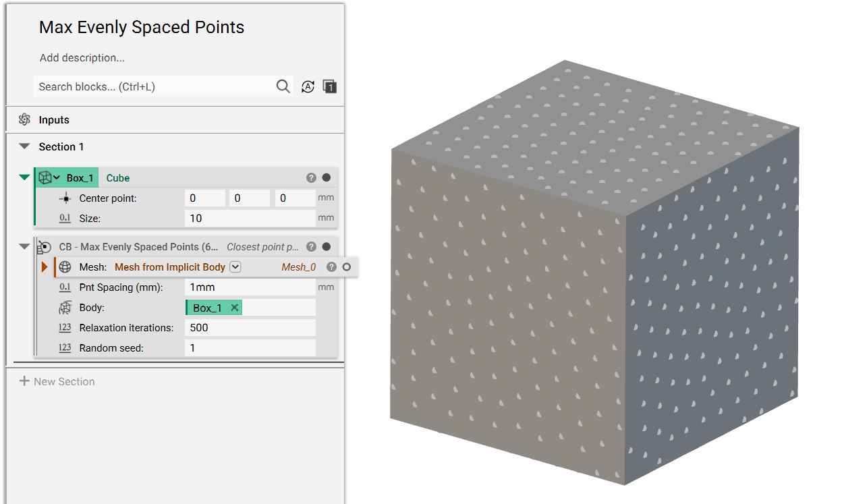
Task: Open the Box_1 name chevron dropdown
Action: 57,177
